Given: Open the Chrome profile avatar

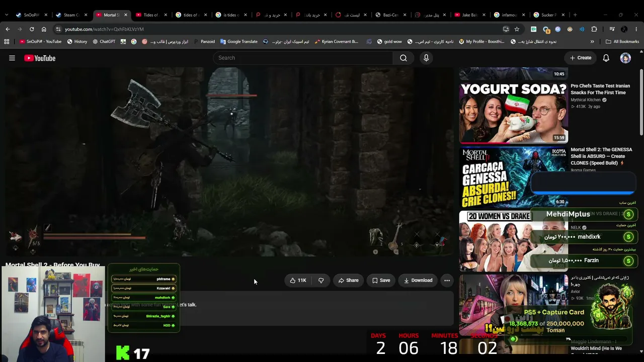Looking at the screenshot, I should [624, 29].
